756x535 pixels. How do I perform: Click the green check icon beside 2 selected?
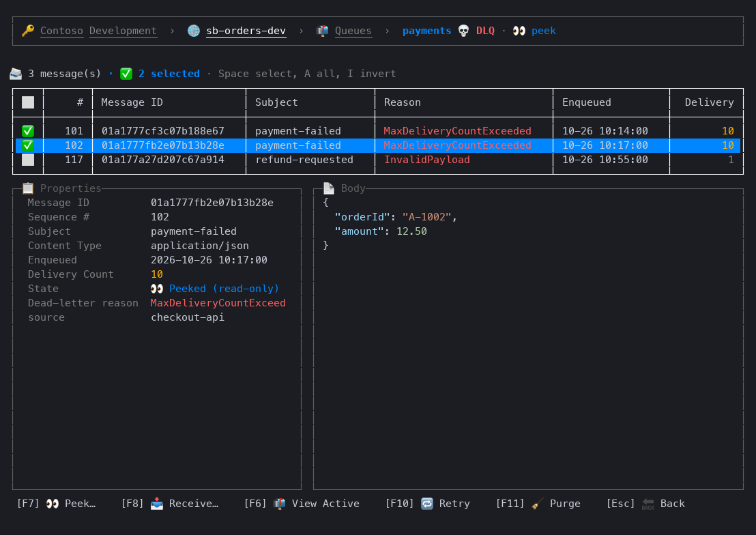[x=126, y=74]
